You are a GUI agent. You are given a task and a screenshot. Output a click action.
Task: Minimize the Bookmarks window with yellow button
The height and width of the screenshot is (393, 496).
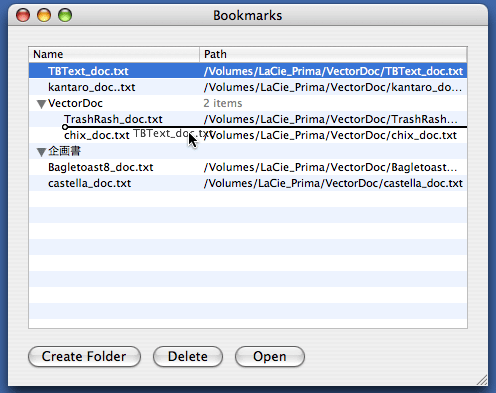tap(44, 15)
